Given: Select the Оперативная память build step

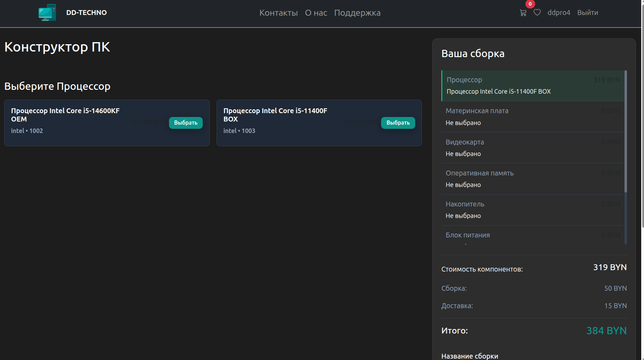Looking at the screenshot, I should (533, 179).
